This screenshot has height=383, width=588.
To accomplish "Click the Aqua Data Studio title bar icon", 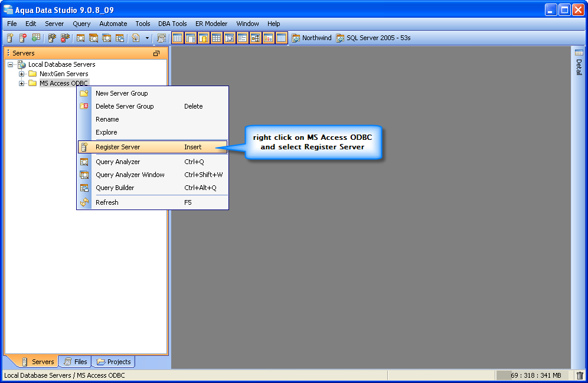I will [8, 10].
